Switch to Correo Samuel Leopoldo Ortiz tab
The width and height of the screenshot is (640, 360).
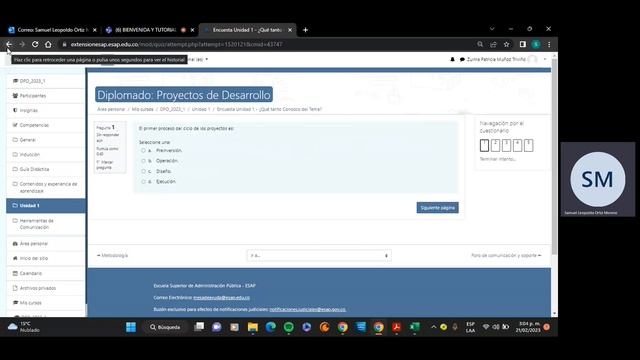[x=52, y=30]
